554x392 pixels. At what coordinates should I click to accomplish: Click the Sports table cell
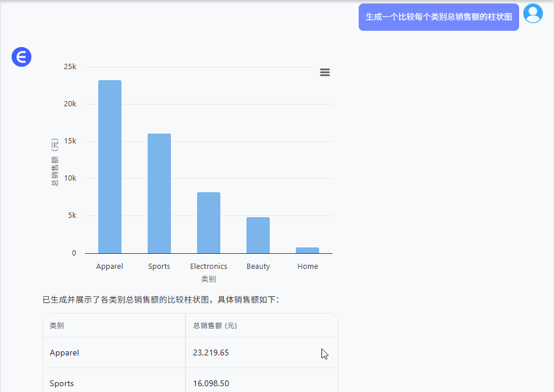[x=114, y=380]
